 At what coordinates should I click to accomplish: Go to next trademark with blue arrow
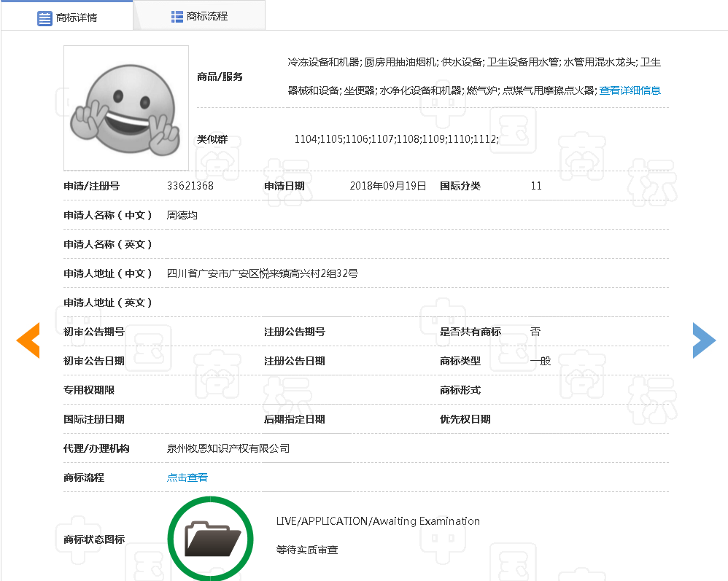(x=704, y=340)
